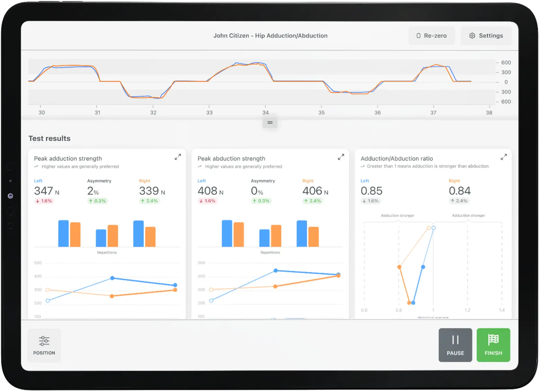Select the blue endpoint on the adduction trend line
The width and height of the screenshot is (540, 392).
point(175,285)
